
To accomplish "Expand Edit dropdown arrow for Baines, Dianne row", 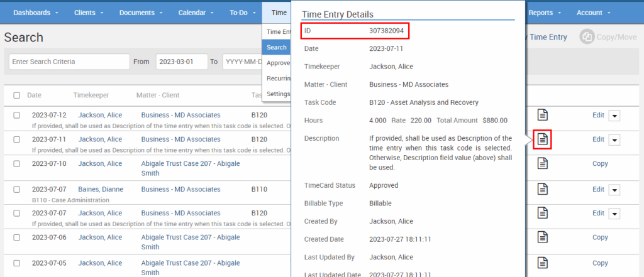I will tap(614, 189).
